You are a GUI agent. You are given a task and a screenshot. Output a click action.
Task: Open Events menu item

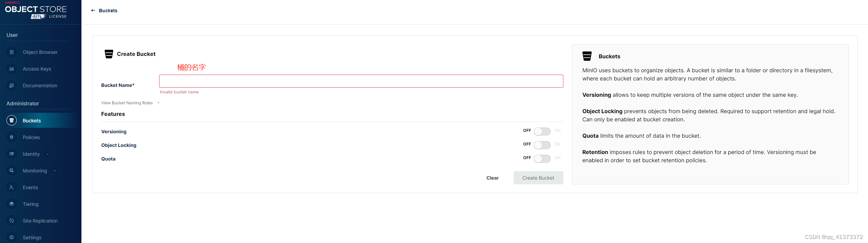coord(30,187)
